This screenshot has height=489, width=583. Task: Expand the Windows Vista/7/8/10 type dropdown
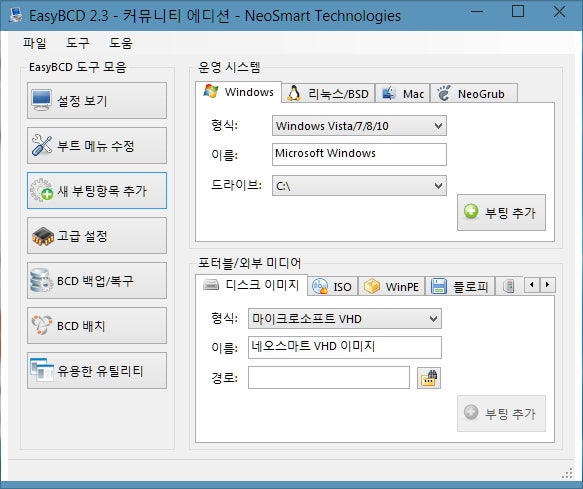click(x=359, y=126)
